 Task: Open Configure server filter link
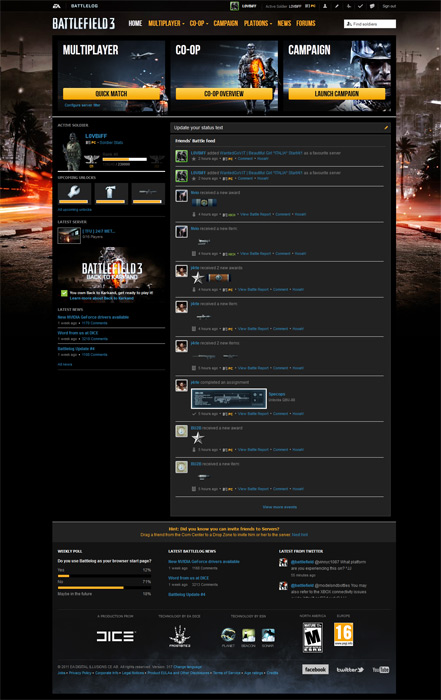coord(82,105)
